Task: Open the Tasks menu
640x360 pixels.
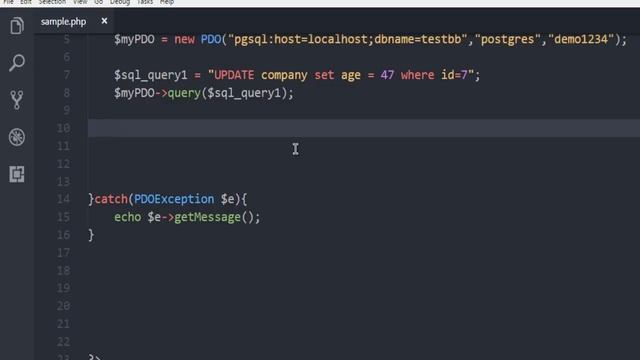Action: pyautogui.click(x=145, y=2)
